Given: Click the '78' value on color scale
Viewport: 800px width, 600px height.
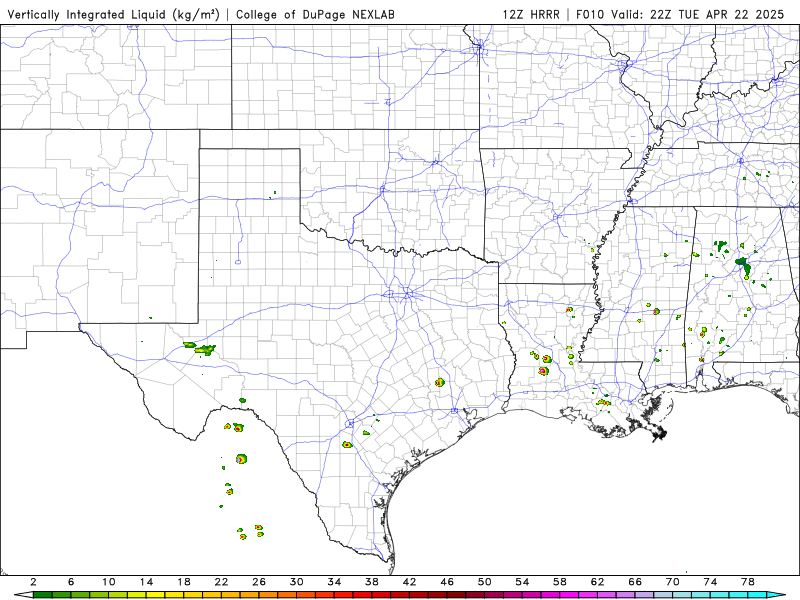Looking at the screenshot, I should pos(748,582).
